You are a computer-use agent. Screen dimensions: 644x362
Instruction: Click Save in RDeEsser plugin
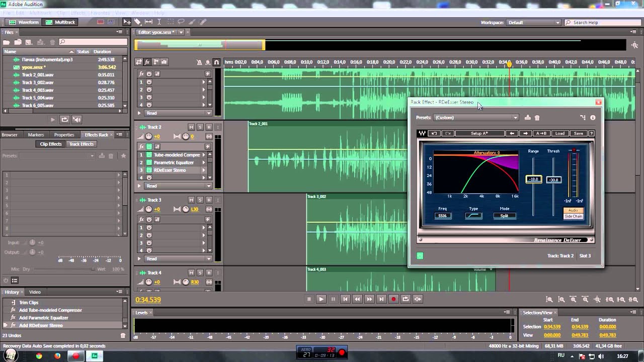(578, 133)
